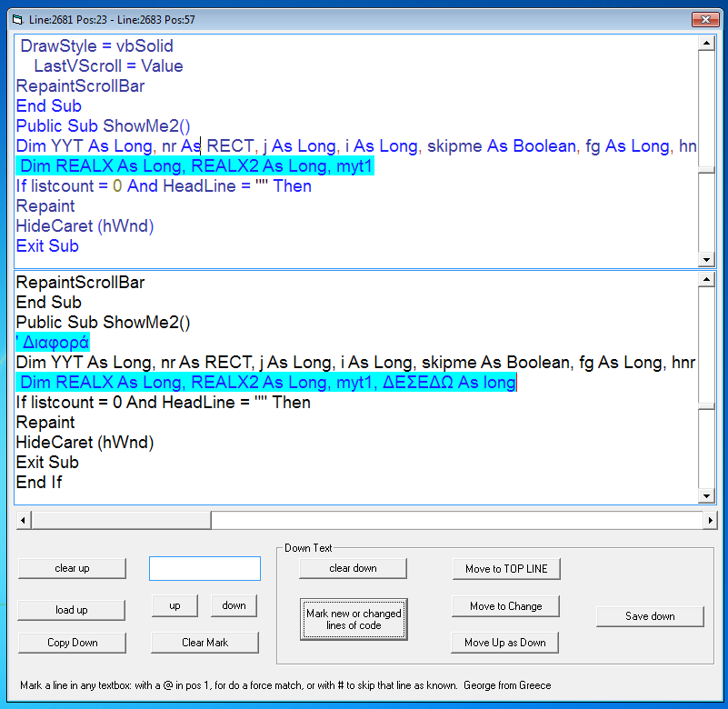Click 'Exit Sub' line in top pane
This screenshot has width=728, height=709.
(47, 245)
